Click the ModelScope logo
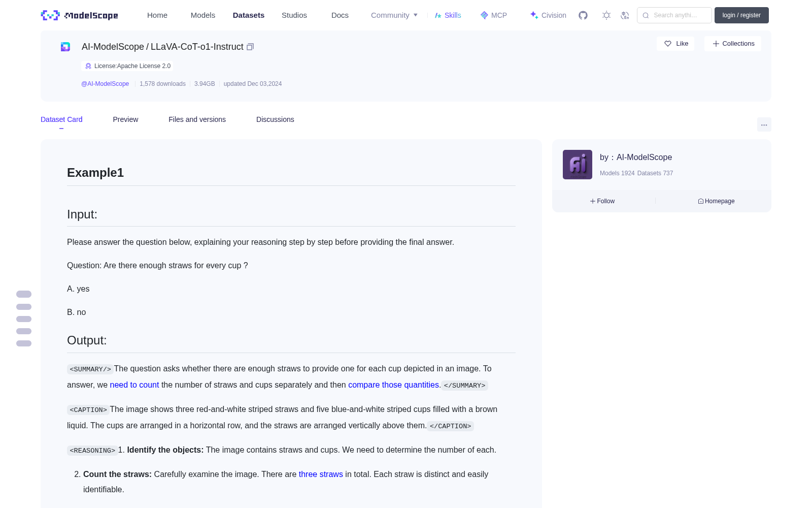The height and width of the screenshot is (508, 812). point(80,15)
